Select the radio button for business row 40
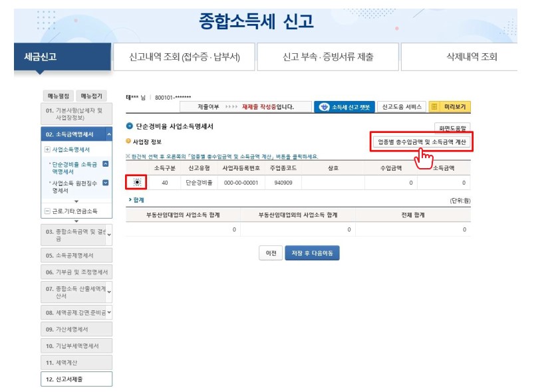560x392 pixels. (x=137, y=182)
